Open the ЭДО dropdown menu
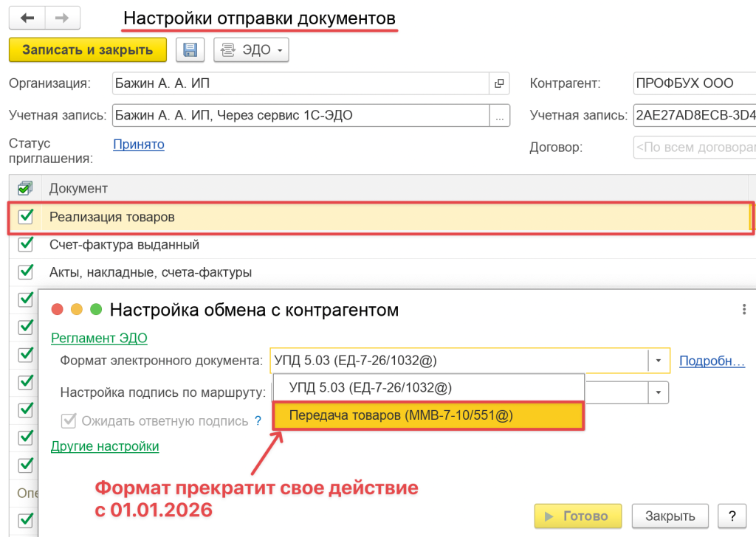The image size is (756, 537). click(x=251, y=50)
